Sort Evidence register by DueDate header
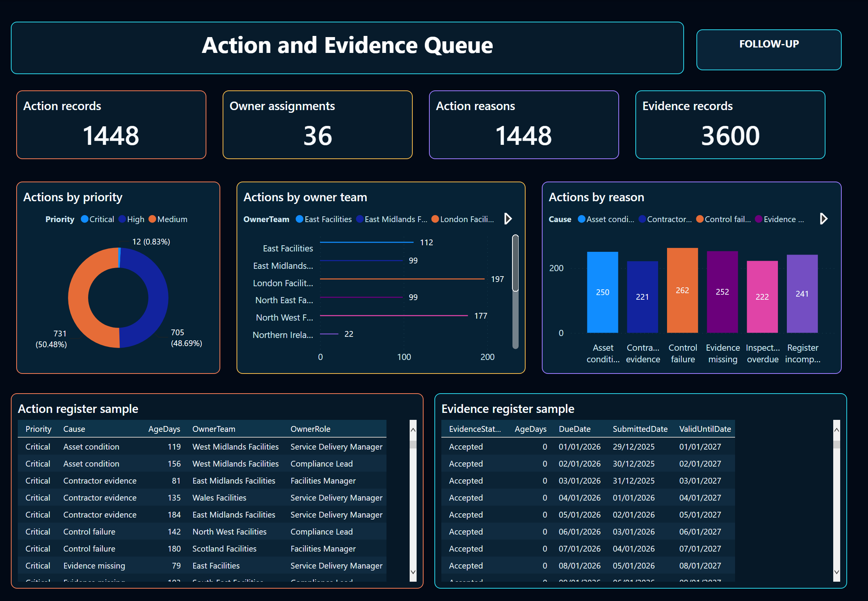868x601 pixels. coord(575,429)
